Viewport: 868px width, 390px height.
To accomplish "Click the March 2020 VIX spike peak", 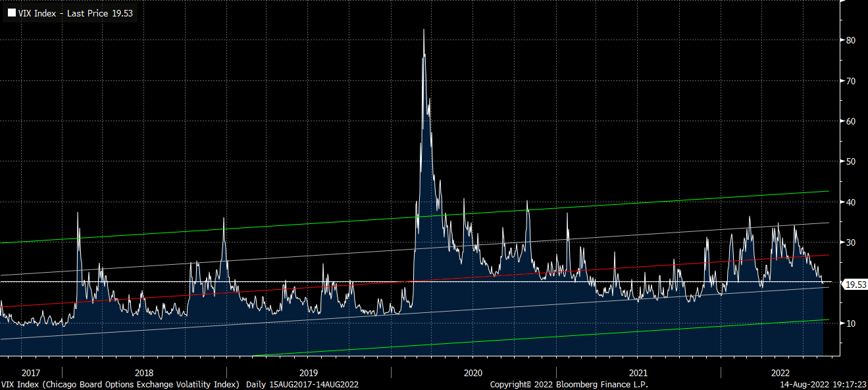I will [x=424, y=30].
